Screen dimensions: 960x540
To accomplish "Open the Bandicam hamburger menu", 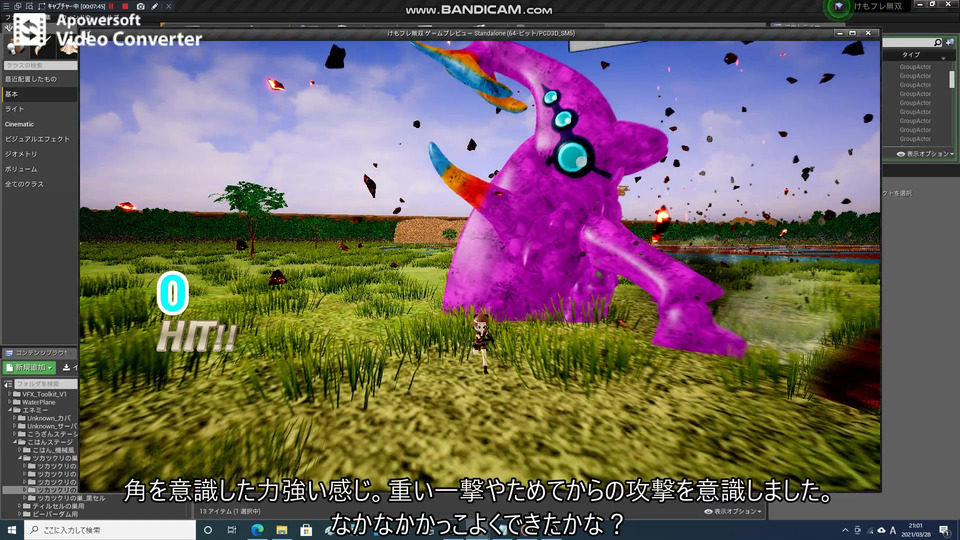I will (x=6, y=6).
